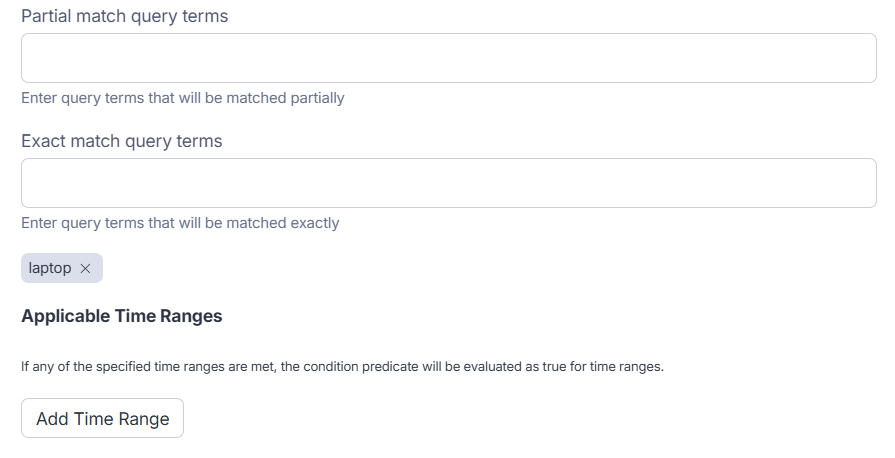
Task: Dismiss the laptop chip via its cross
Action: [85, 268]
